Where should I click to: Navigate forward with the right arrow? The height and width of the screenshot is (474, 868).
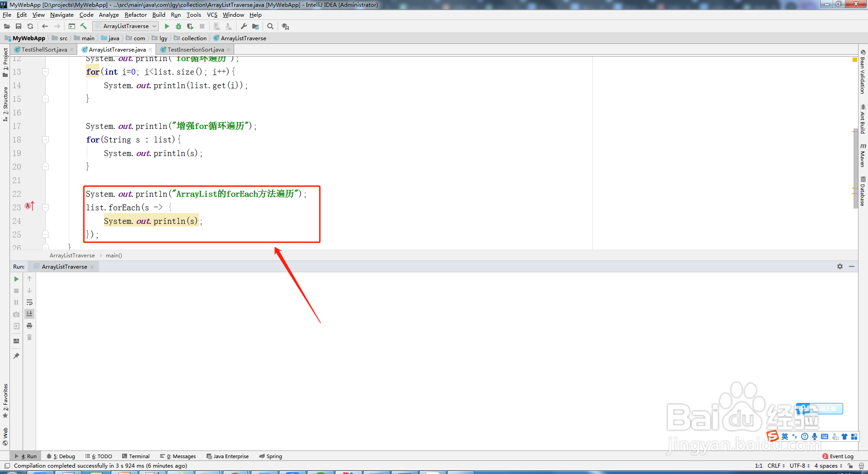[x=57, y=27]
